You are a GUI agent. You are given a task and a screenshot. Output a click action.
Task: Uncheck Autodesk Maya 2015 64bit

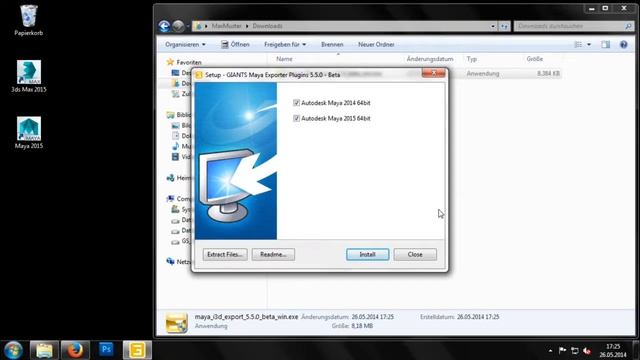tap(296, 118)
